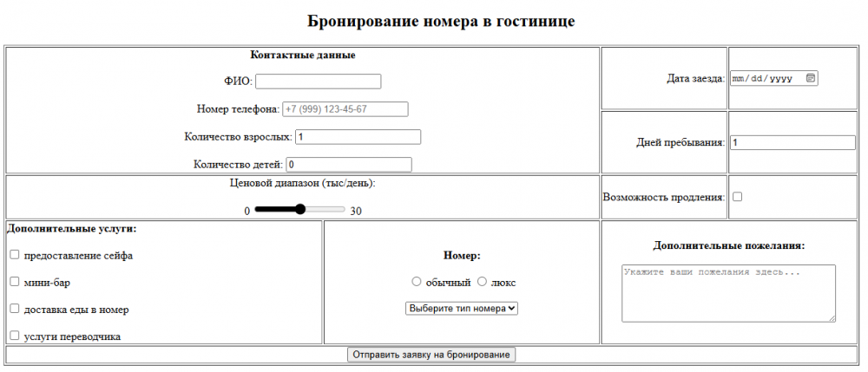
Task: Tick 'доставка еды в номер' checkbox
Action: pos(15,309)
